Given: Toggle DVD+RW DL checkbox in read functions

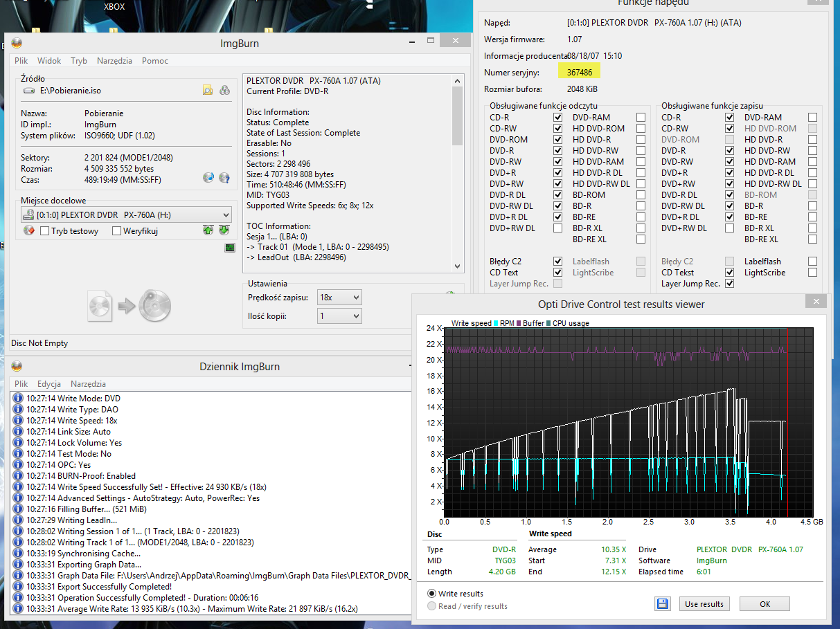Looking at the screenshot, I should coord(558,228).
